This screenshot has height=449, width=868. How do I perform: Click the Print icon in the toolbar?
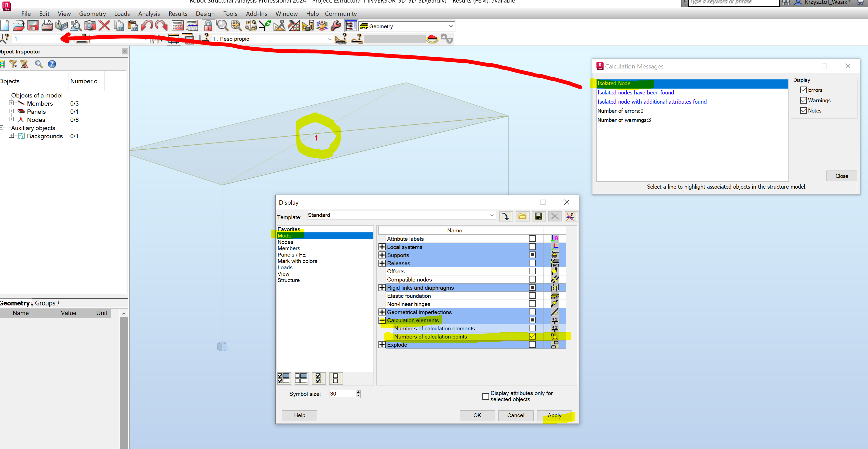pyautogui.click(x=47, y=26)
